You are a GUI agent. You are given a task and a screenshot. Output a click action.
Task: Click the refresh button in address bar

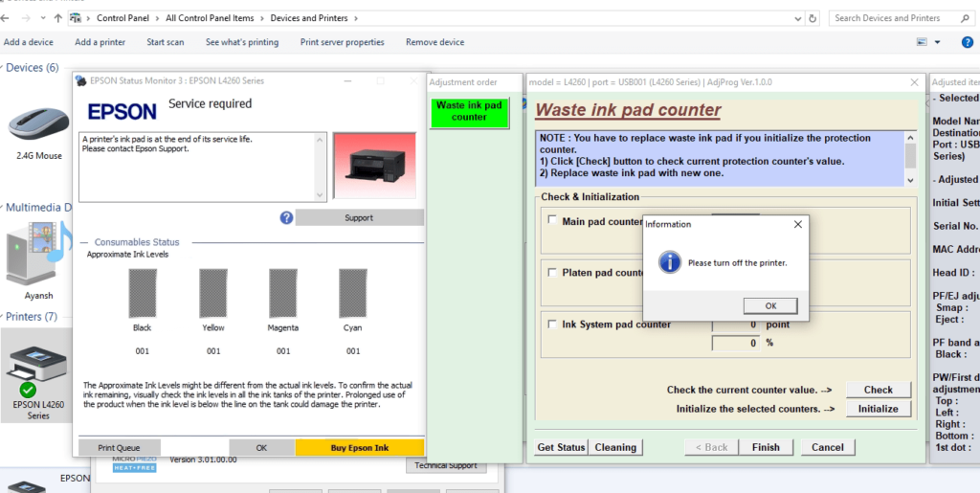(813, 18)
